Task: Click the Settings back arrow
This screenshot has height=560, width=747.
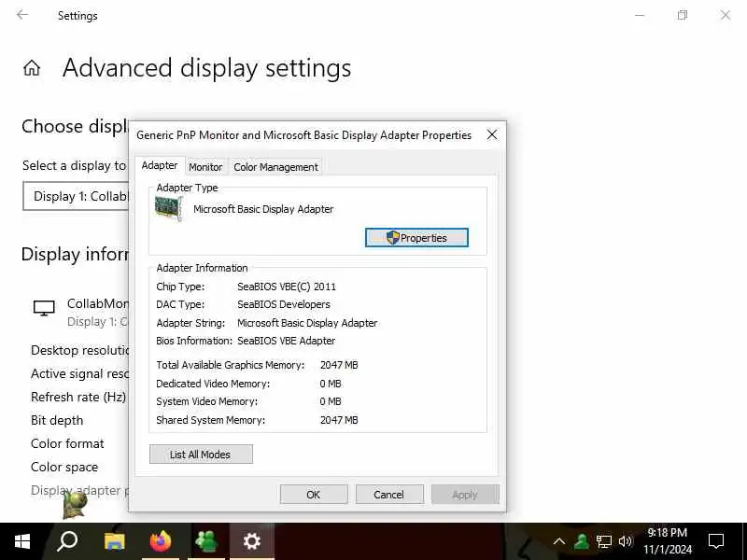Action: pyautogui.click(x=21, y=15)
